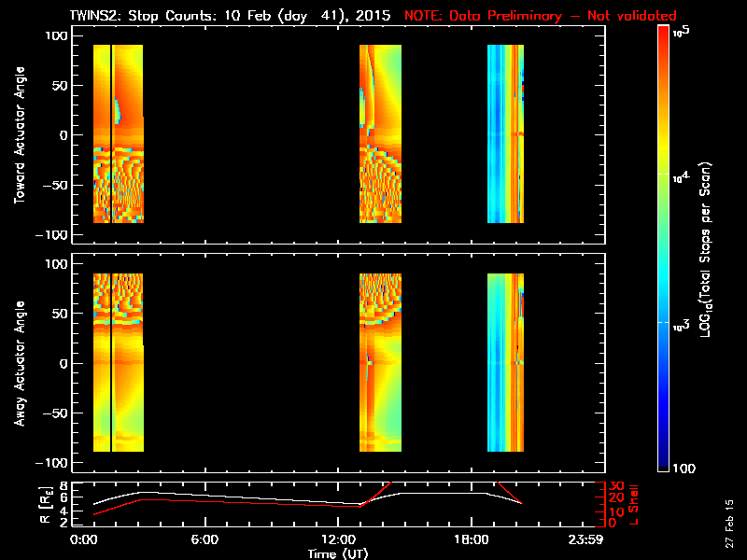Image resolution: width=747 pixels, height=560 pixels.
Task: Click the 'LOG10(Total Stops per Scan)' color bar label
Action: pyautogui.click(x=706, y=249)
